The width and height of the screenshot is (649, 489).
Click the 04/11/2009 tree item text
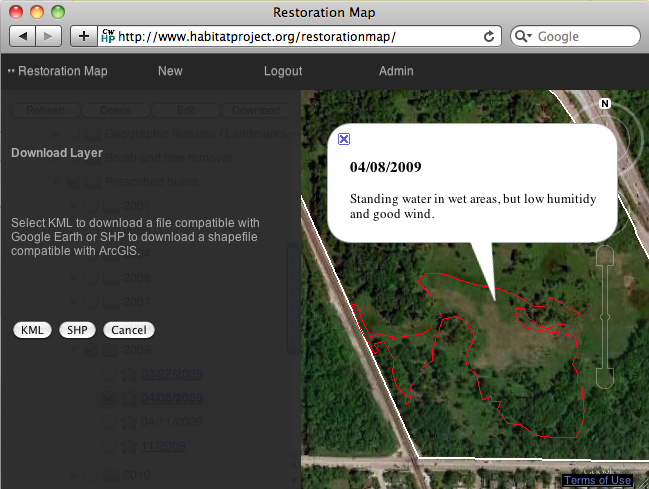(x=172, y=422)
